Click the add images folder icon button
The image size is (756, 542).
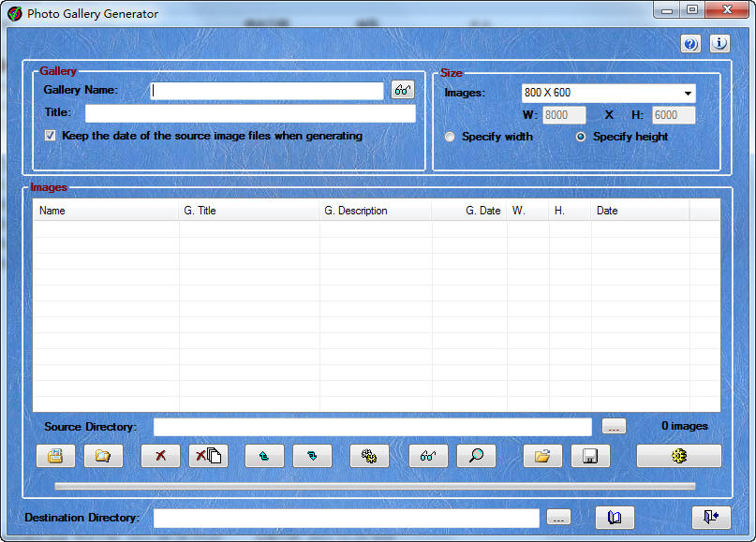point(103,456)
